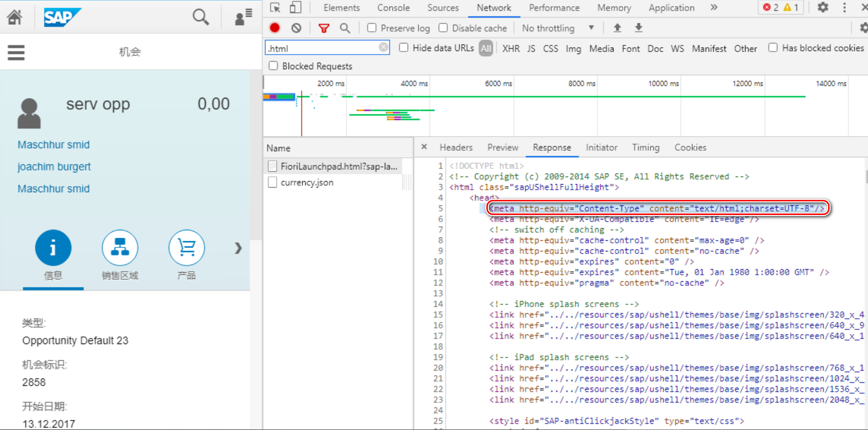Open the No throttling dropdown
The width and height of the screenshot is (868, 430).
[558, 28]
